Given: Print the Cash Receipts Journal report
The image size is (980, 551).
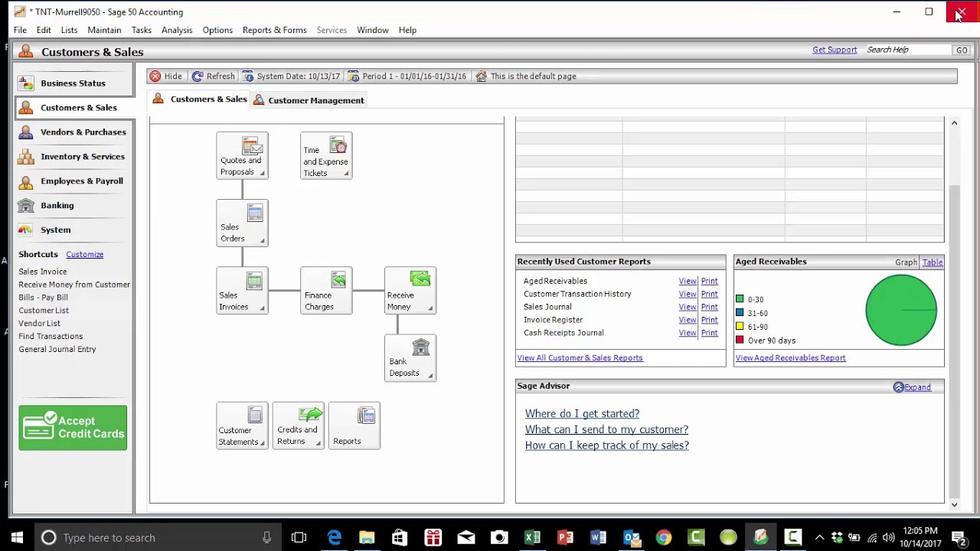Looking at the screenshot, I should [x=709, y=333].
